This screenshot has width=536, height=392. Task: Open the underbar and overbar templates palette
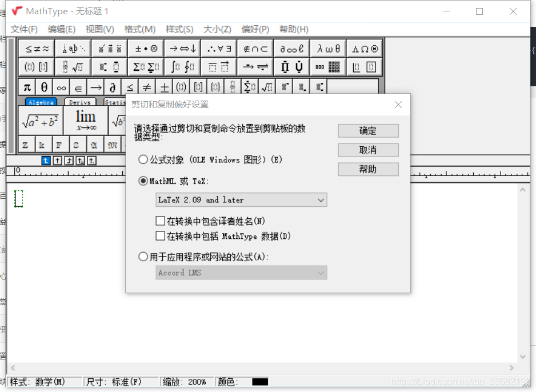(219, 67)
